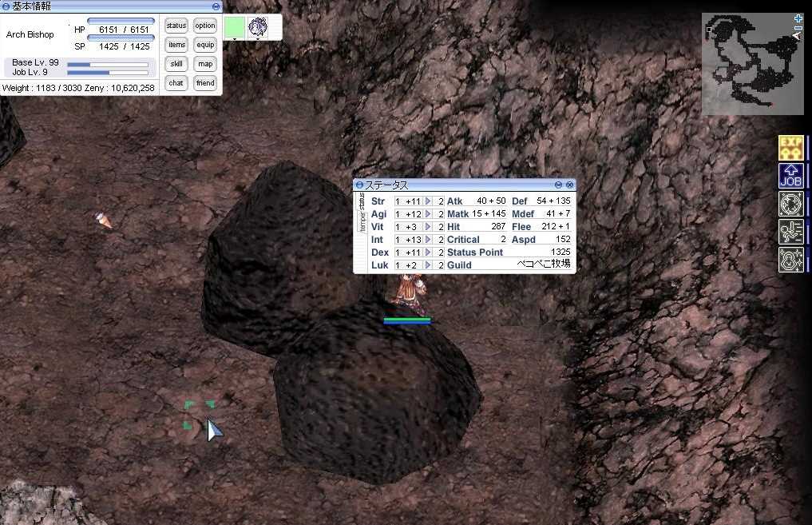The image size is (812, 525).
Task: Open the friend list button
Action: click(x=205, y=83)
